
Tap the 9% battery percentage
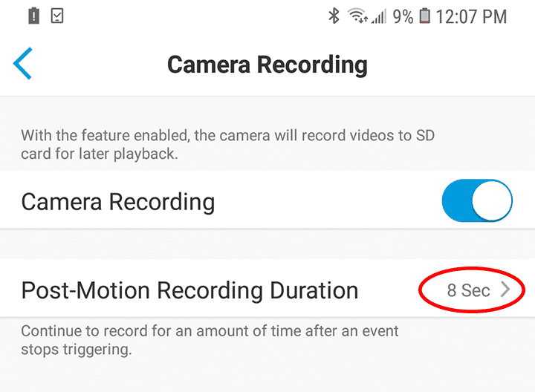[x=403, y=16]
